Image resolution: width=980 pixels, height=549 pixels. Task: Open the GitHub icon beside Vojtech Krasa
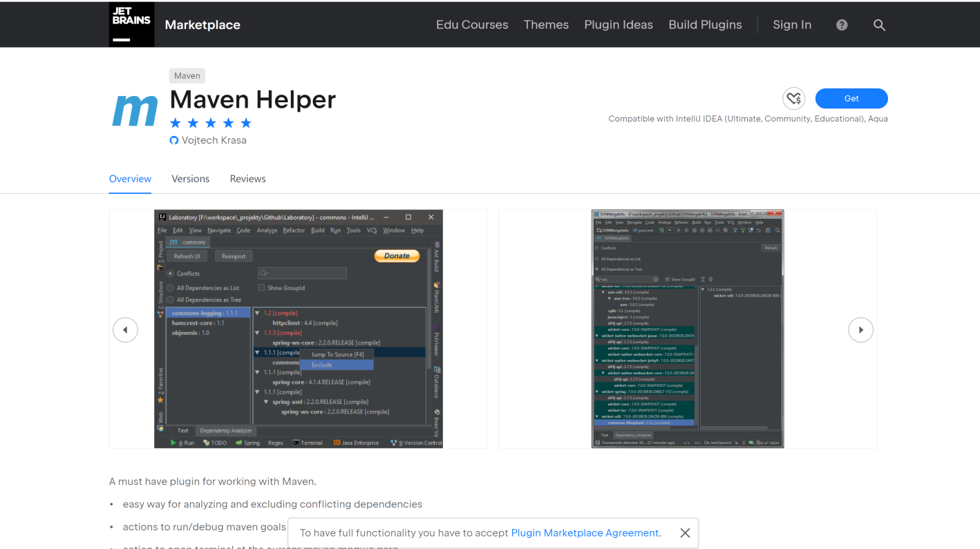(x=173, y=140)
